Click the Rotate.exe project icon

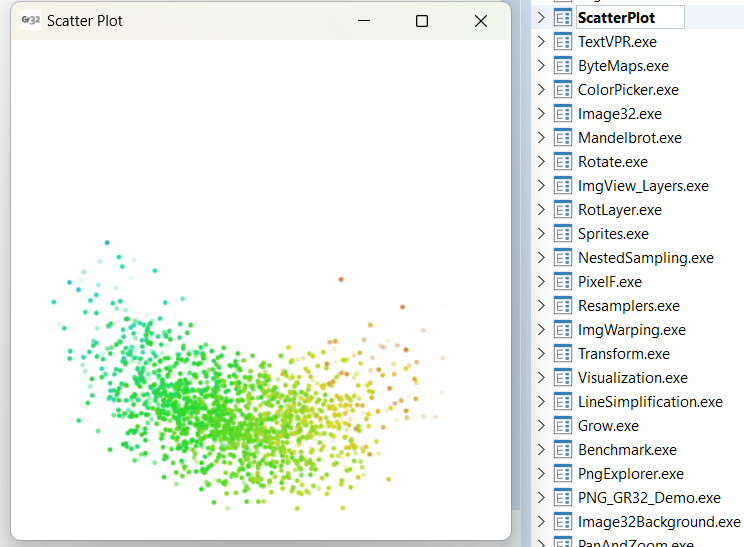click(x=563, y=162)
